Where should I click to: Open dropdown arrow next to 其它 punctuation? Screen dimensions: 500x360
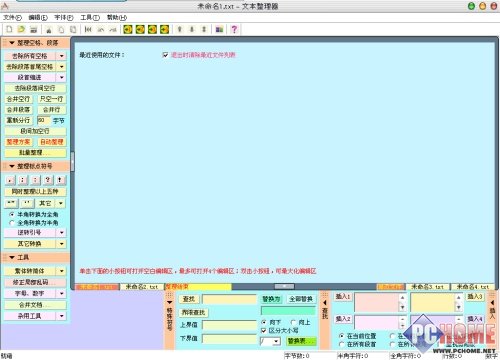[61, 203]
